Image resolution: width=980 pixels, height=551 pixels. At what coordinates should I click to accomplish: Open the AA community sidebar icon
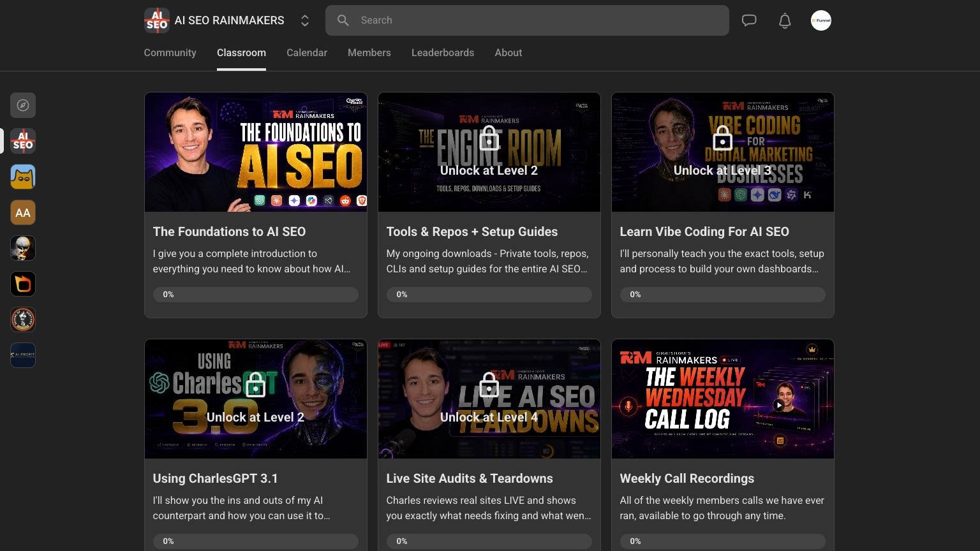pos(23,212)
